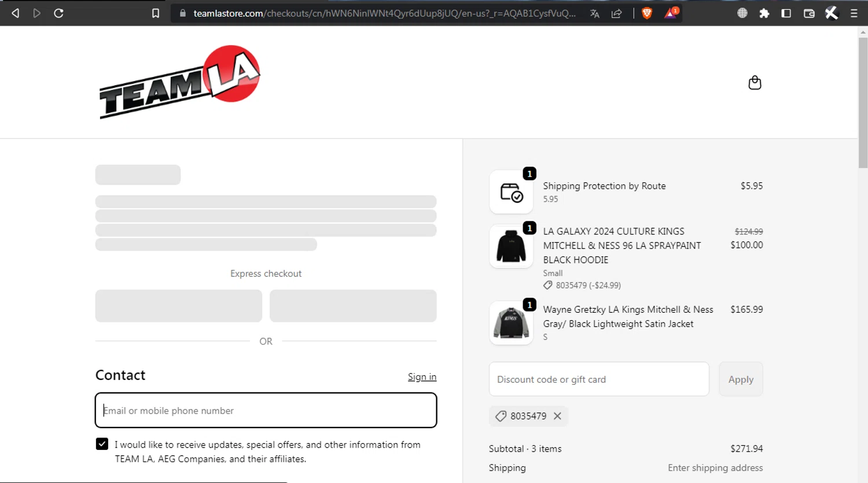
Task: Open the browser hamburger menu
Action: pyautogui.click(x=854, y=13)
